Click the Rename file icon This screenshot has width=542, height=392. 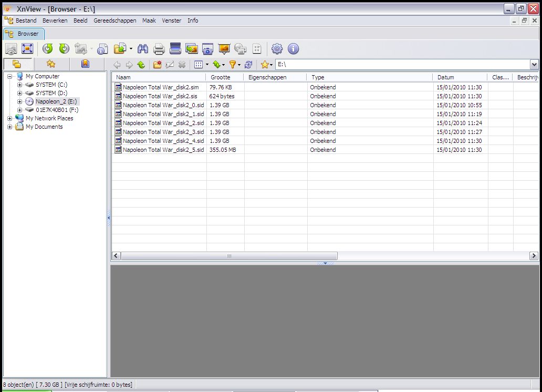pos(170,65)
